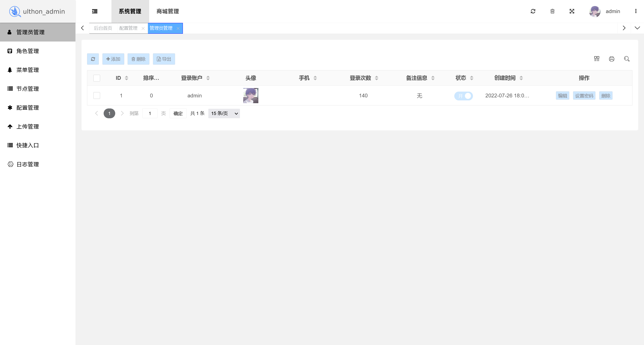This screenshot has height=345, width=644.
Task: Sort table by 登录次数 column arrows
Action: [x=376, y=78]
